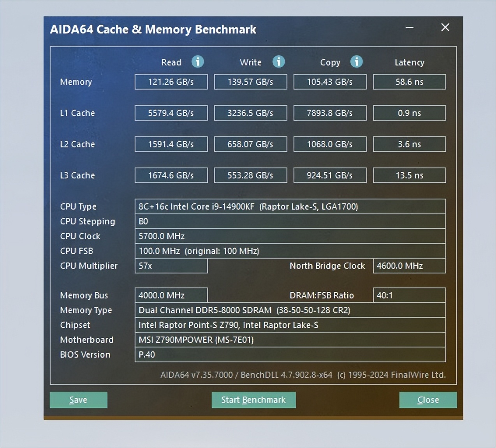Click the info icon next to Read
This screenshot has height=448, width=496.
pos(197,62)
